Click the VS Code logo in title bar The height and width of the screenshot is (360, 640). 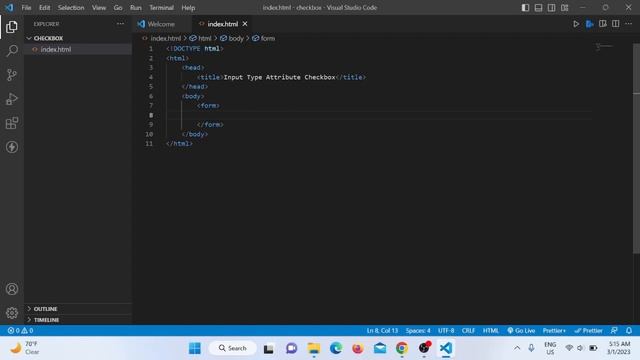[x=9, y=8]
